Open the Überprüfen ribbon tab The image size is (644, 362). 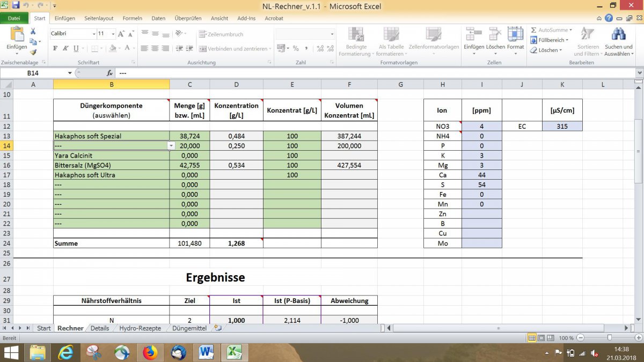[188, 18]
